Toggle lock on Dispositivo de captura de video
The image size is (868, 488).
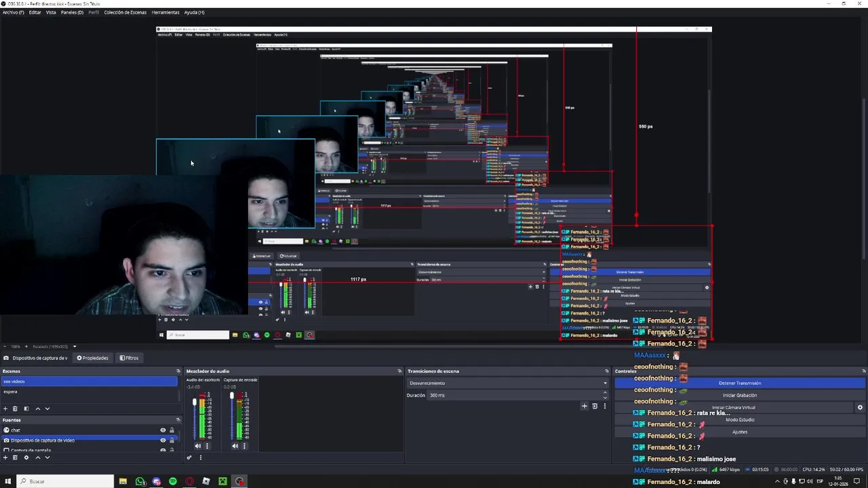(x=172, y=441)
